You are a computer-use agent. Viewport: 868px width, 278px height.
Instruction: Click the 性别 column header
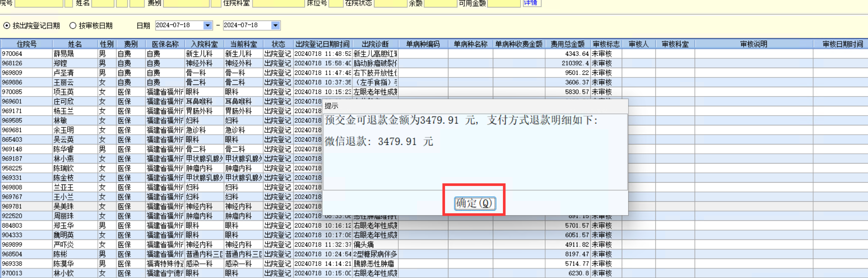[107, 44]
